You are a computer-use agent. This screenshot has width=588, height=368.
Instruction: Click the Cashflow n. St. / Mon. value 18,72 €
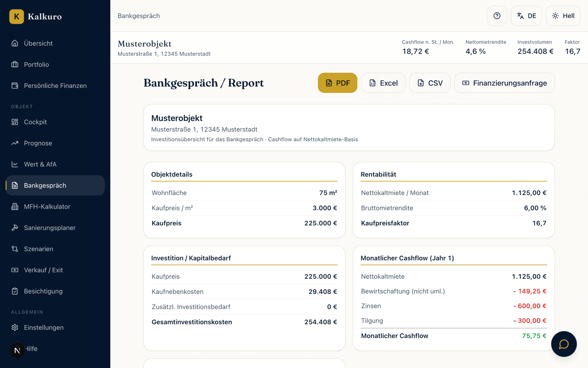[416, 52]
